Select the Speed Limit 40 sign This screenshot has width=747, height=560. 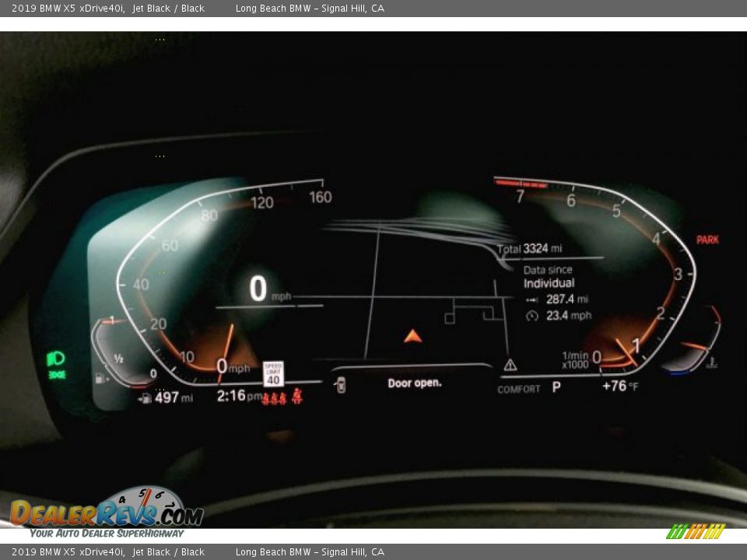click(x=273, y=373)
